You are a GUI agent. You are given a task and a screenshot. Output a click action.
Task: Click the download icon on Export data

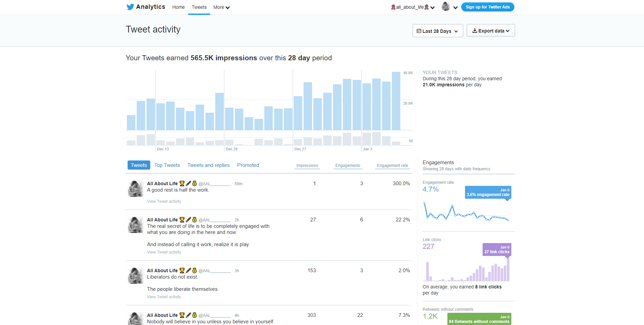tap(475, 30)
